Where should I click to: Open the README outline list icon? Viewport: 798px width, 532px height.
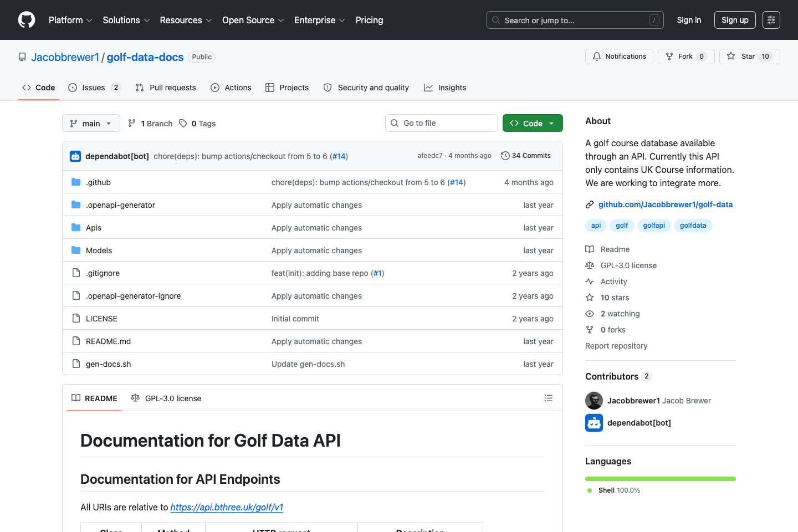click(x=548, y=398)
